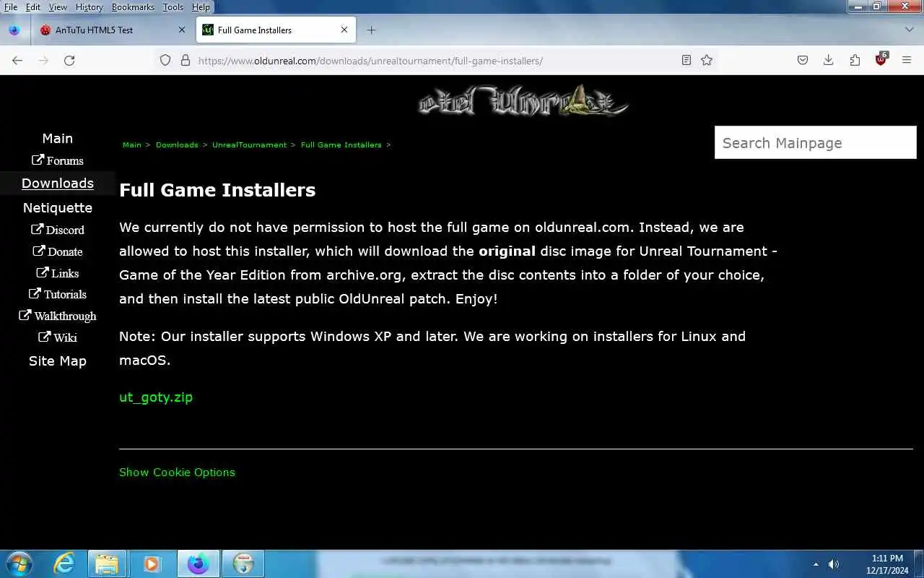This screenshot has height=578, width=924.
Task: Open the History menu
Action: point(90,7)
